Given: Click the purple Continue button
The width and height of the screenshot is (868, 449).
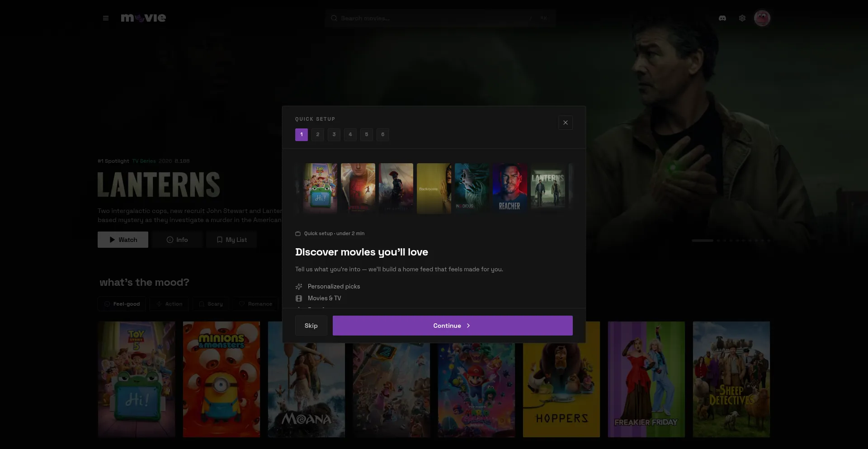Looking at the screenshot, I should tap(453, 326).
